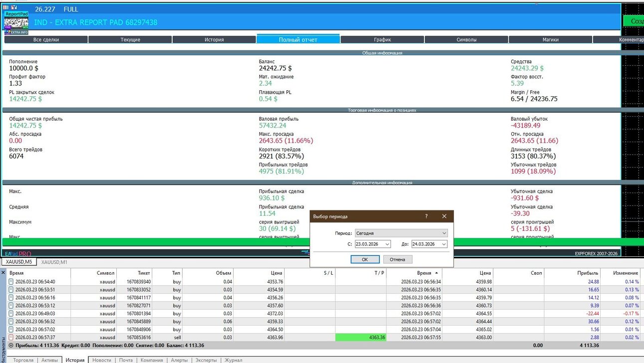Open the Активы toolbox tab
644x363 pixels.
click(x=50, y=360)
